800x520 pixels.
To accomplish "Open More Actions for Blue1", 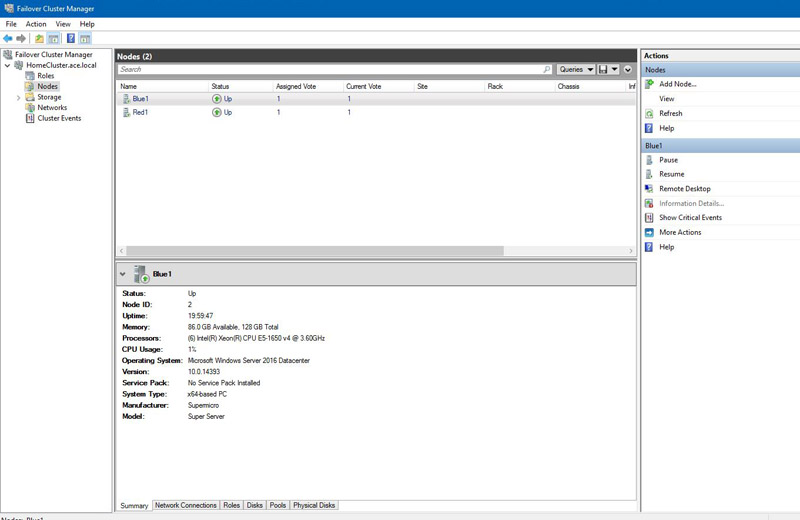I will point(680,232).
